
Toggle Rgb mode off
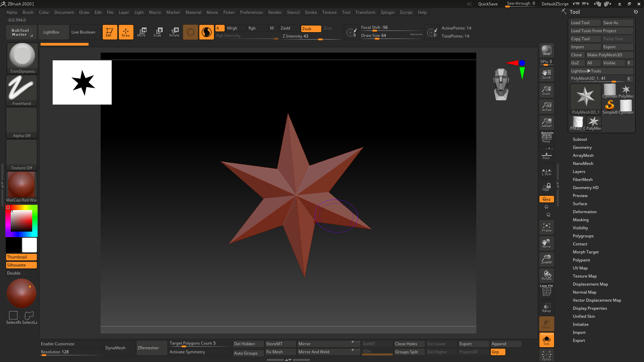pos(252,28)
